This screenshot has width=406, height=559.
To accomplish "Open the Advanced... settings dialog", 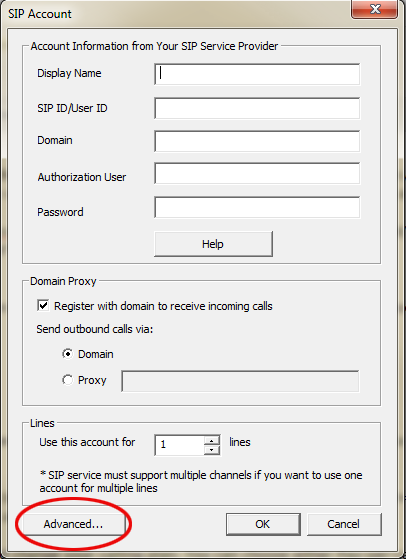I will [73, 524].
